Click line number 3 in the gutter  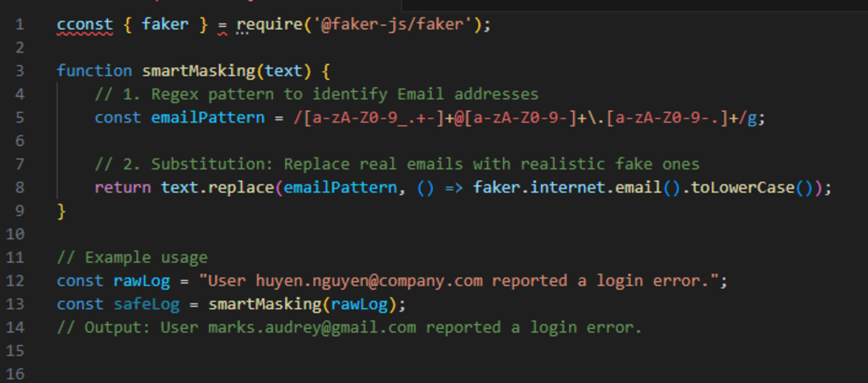pyautogui.click(x=19, y=71)
